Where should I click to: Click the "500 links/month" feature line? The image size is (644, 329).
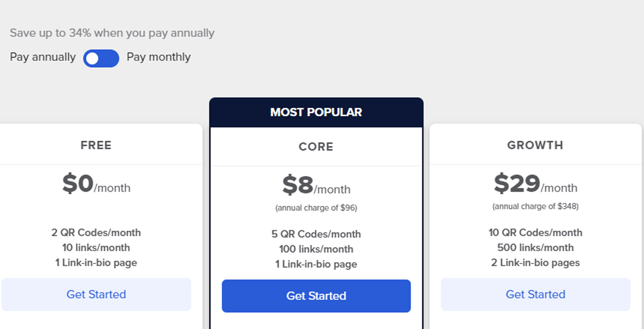(x=535, y=247)
